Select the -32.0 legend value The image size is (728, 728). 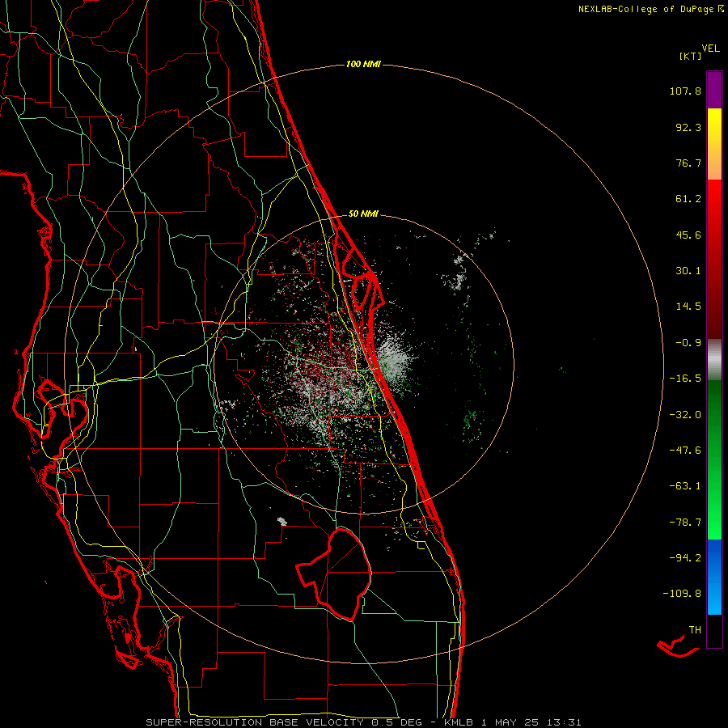point(685,415)
